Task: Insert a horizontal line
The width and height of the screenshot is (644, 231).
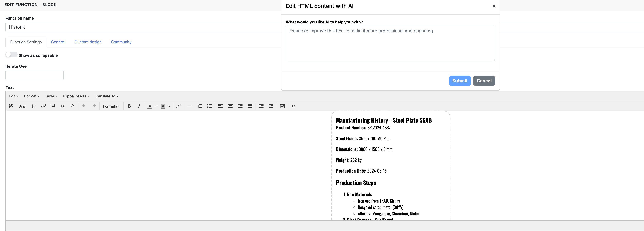Action: point(190,106)
